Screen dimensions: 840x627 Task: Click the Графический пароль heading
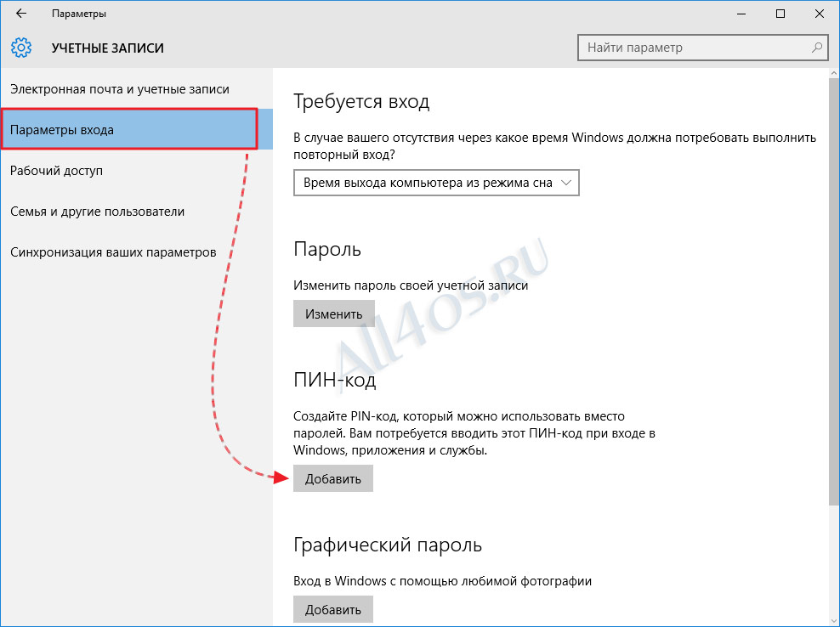tap(388, 545)
